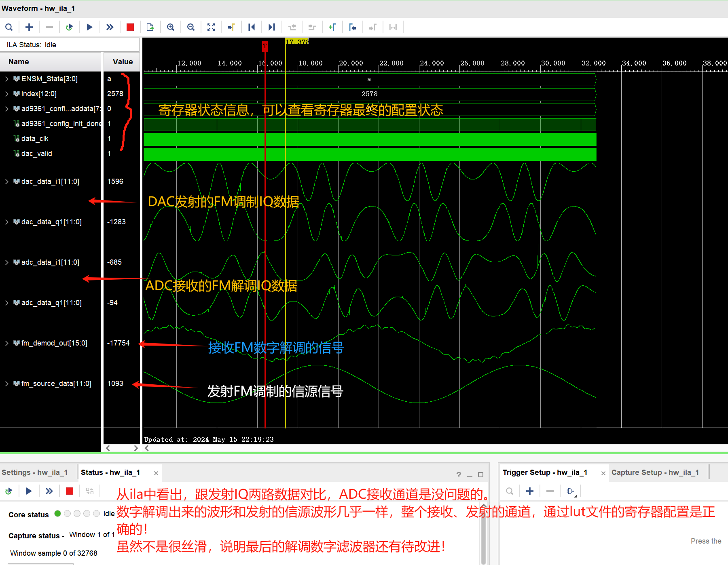
Task: Open help with the question mark button
Action: click(458, 474)
